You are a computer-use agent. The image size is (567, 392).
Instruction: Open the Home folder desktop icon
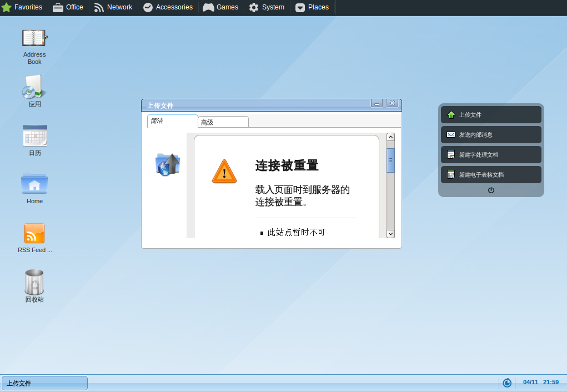(34, 188)
